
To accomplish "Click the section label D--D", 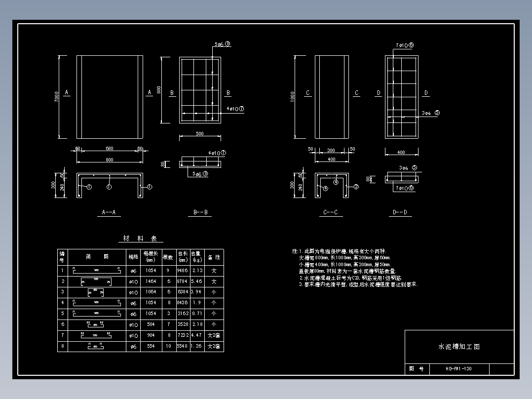I will coord(400,212).
